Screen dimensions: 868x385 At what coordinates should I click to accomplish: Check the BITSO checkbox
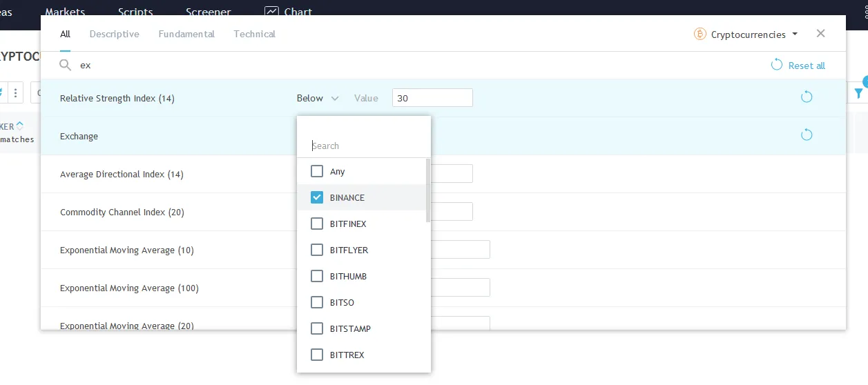click(x=317, y=302)
